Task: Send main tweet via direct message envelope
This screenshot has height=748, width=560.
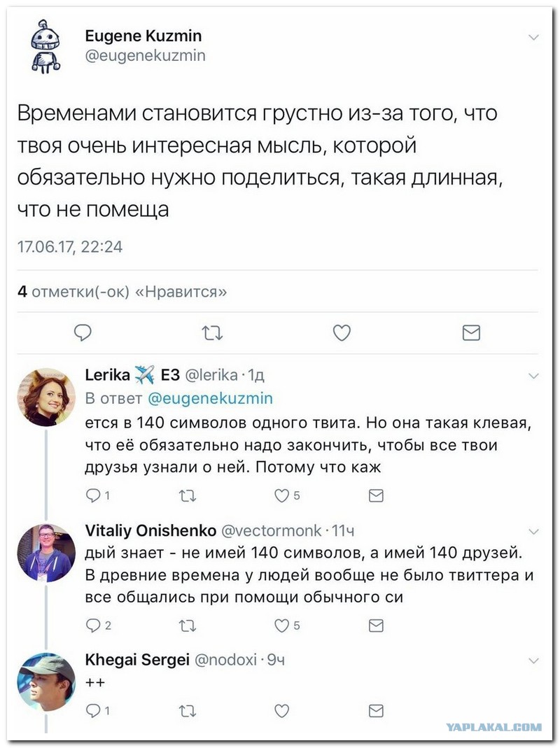Action: (x=471, y=332)
